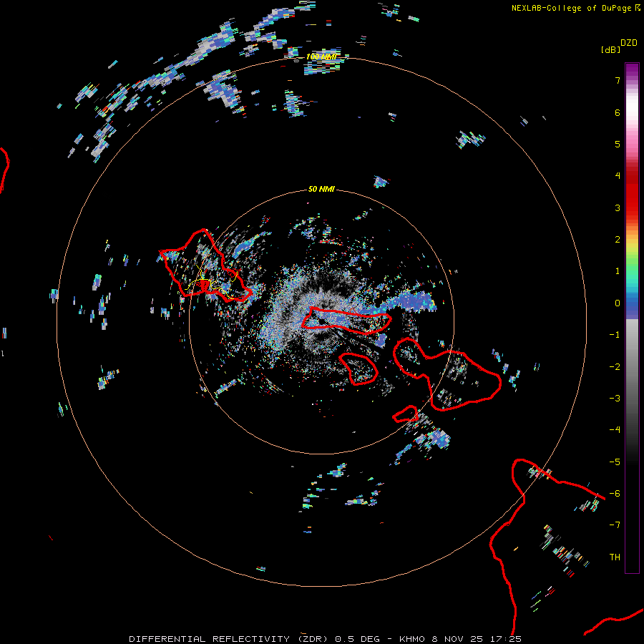Viewport: 644px width, 644px height.
Task: Click the 6 value on the color scale
Action: click(x=618, y=112)
